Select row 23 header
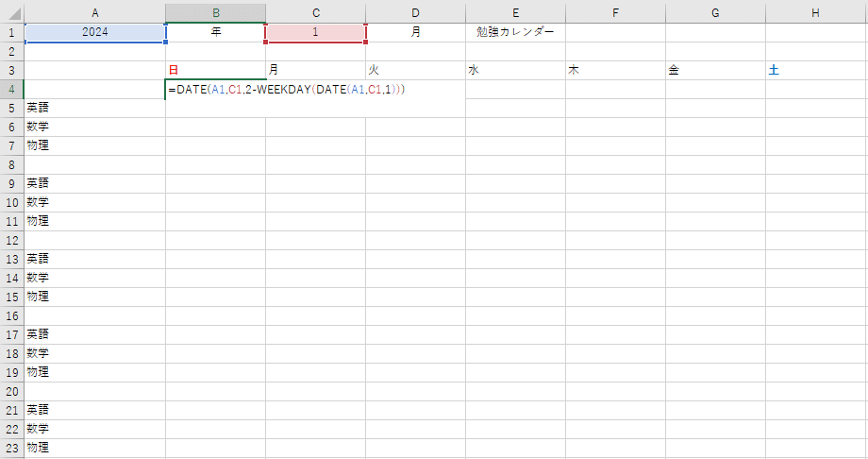The image size is (868, 459). pyautogui.click(x=11, y=448)
